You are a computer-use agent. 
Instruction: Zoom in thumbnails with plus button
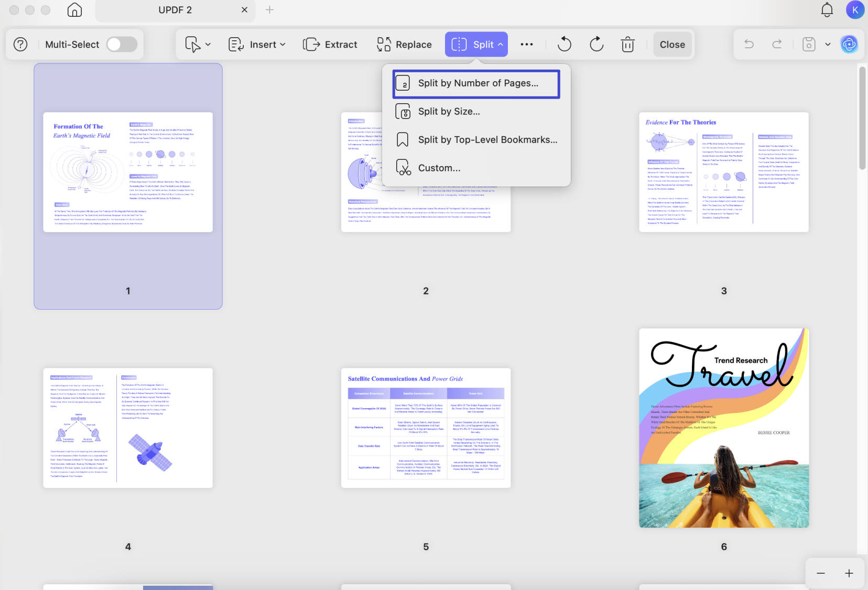pos(849,573)
